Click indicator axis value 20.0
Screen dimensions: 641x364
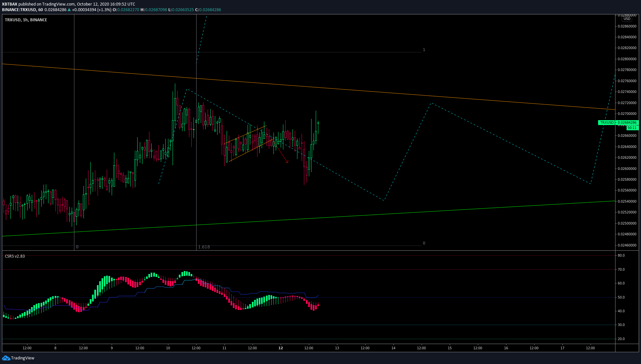coord(621,339)
